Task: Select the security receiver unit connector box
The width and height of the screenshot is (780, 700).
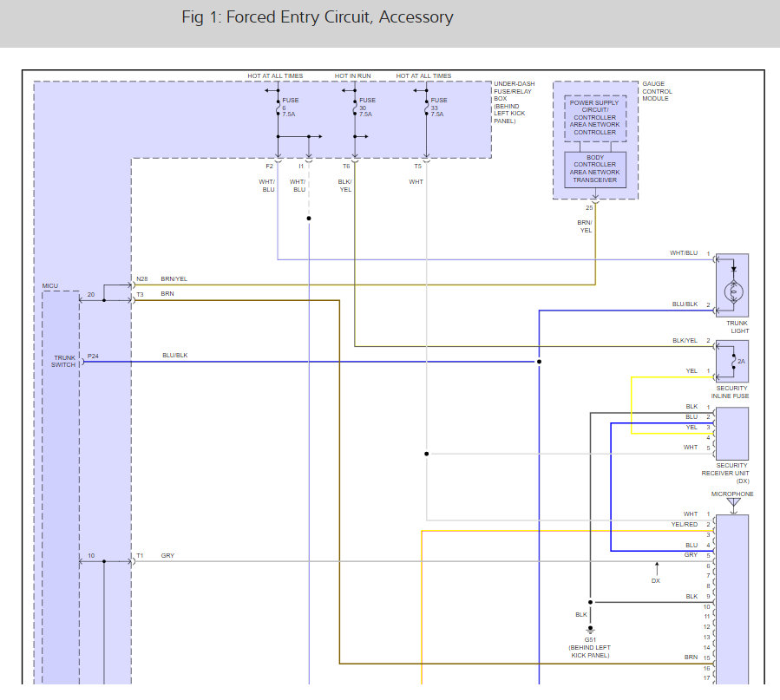Action: (x=732, y=434)
